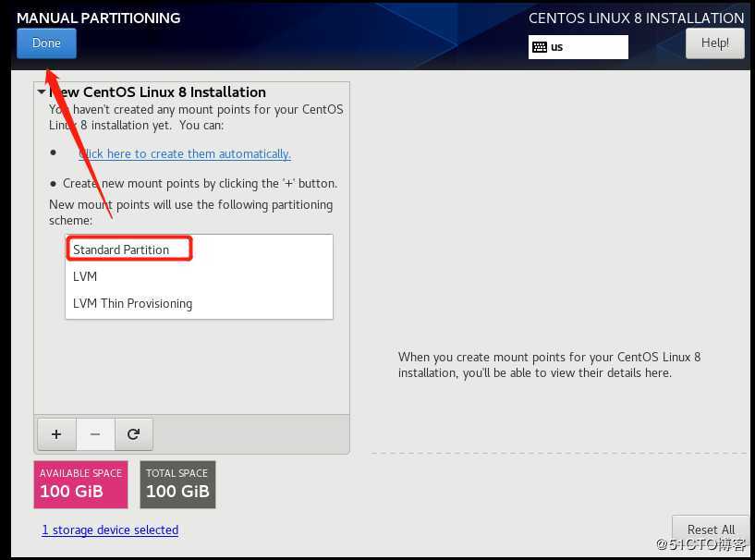Image resolution: width=755 pixels, height=560 pixels.
Task: Click the Done button
Action: click(x=46, y=43)
